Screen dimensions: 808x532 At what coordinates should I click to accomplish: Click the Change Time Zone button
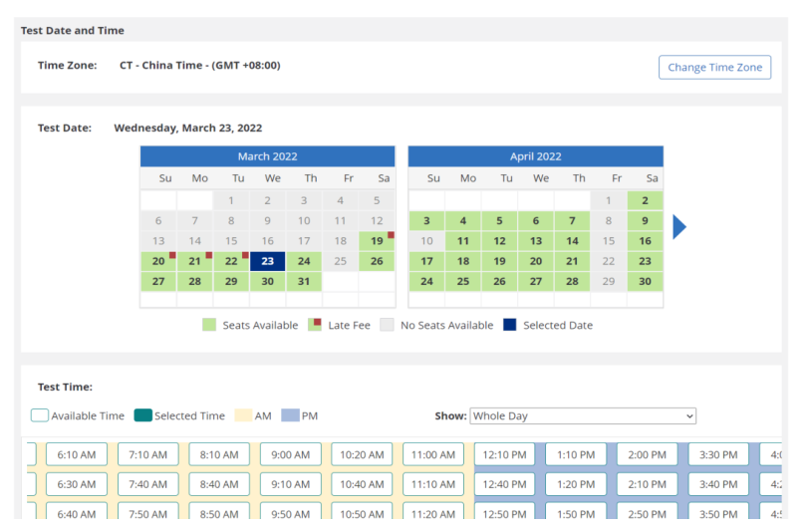(713, 68)
